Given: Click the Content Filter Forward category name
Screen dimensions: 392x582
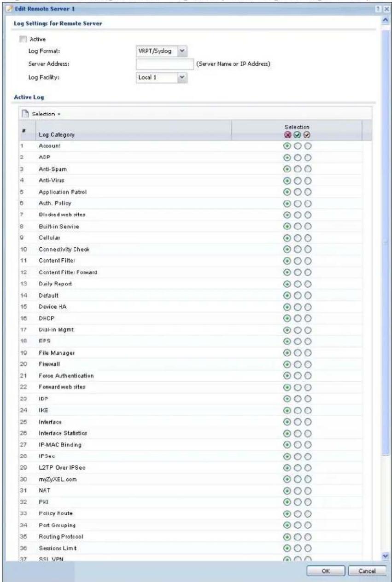Looking at the screenshot, I should pyautogui.click(x=68, y=272).
